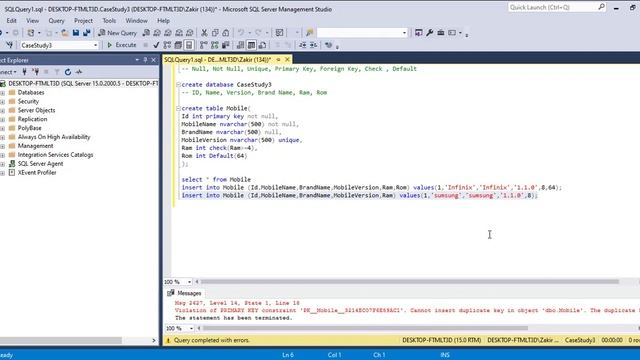Click the editor horizontal scrollbar
Viewport: 640px width, 360px height.
click(409, 282)
